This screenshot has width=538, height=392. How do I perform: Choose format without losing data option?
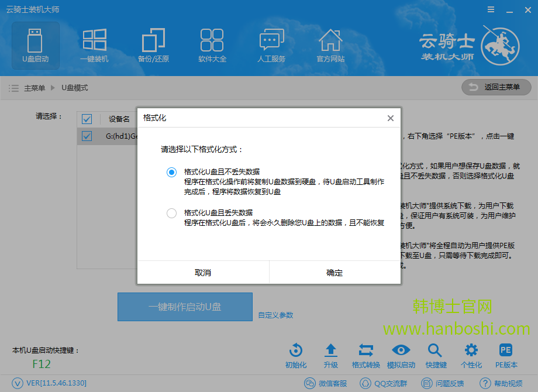click(x=171, y=172)
